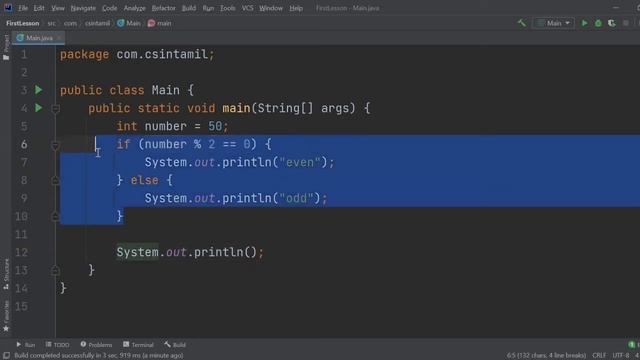The height and width of the screenshot is (360, 640).
Task: Open the Tools menu
Action: click(x=227, y=8)
